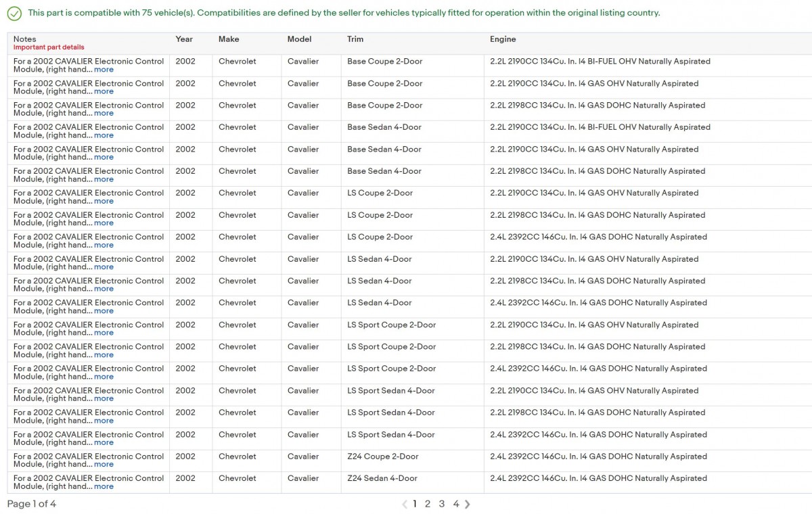Viewport: 812px width, 514px height.
Task: Expand 'more' in the Z24 Coupe 2-Door row
Action: pyautogui.click(x=104, y=465)
